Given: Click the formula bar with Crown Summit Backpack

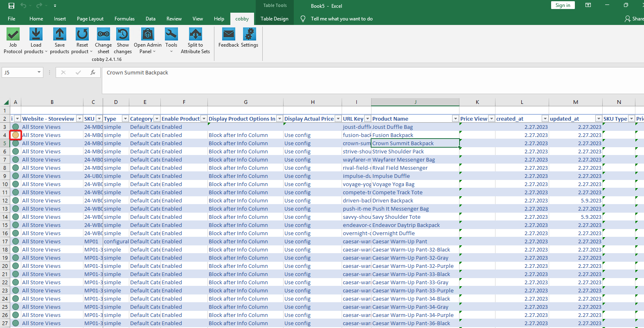Looking at the screenshot, I should pos(372,80).
